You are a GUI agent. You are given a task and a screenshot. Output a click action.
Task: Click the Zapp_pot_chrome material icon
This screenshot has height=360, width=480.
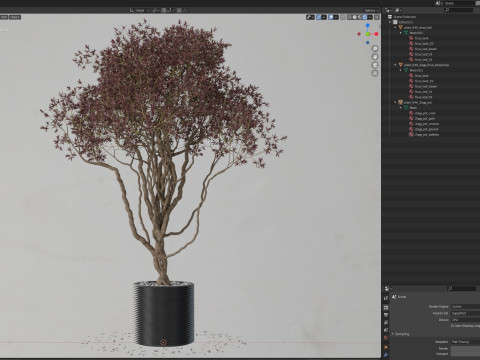coord(411,124)
